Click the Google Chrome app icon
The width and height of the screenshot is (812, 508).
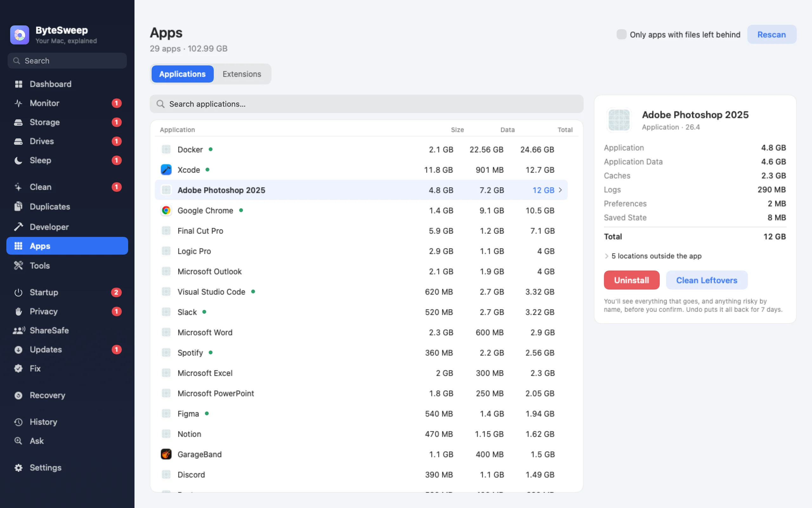166,210
